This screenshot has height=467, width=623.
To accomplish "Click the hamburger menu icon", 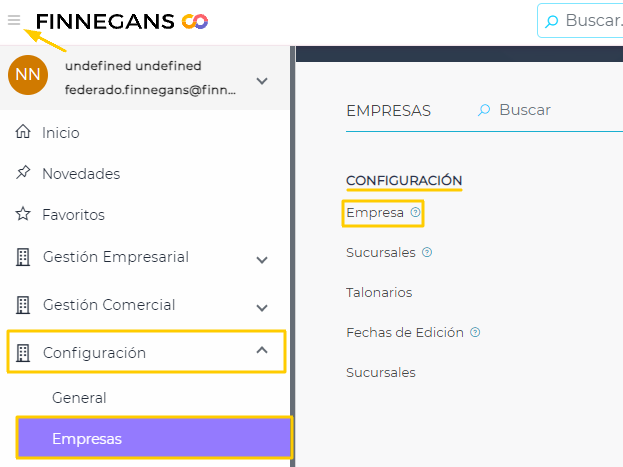I will 14,20.
